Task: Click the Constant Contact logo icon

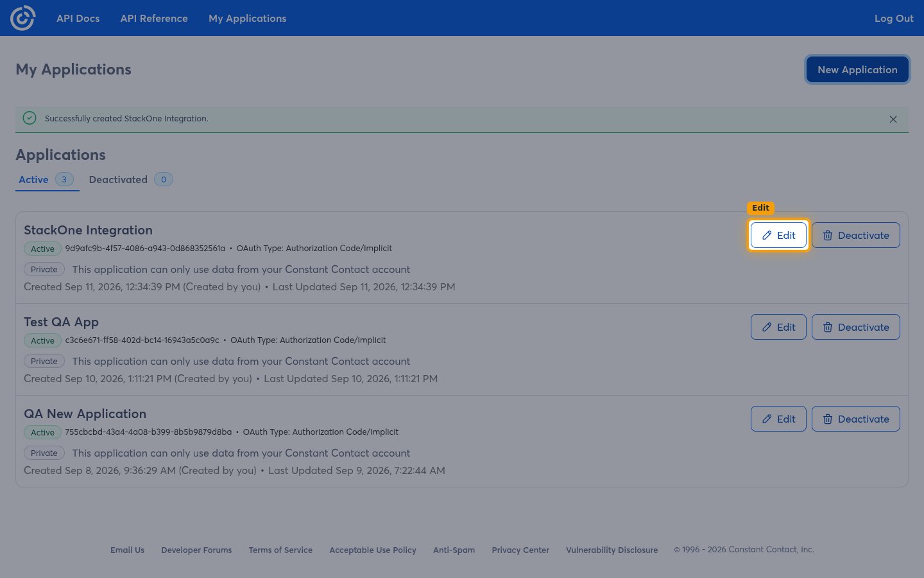Action: coord(22,18)
